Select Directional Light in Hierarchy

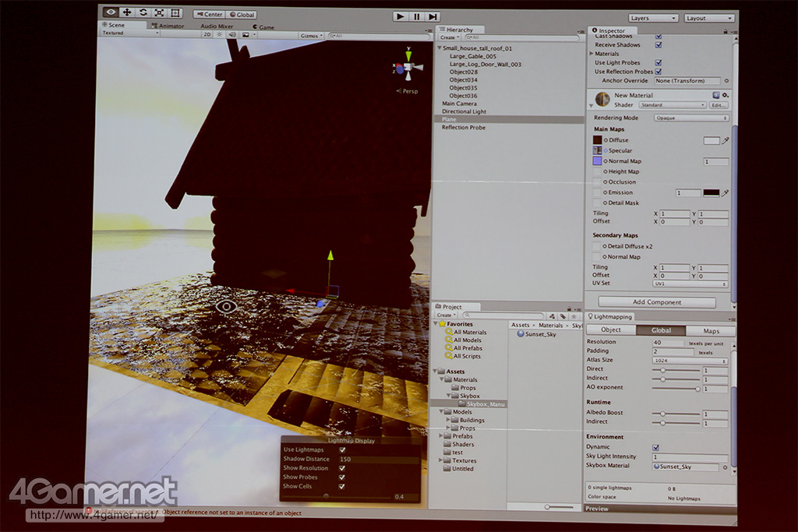pos(464,111)
